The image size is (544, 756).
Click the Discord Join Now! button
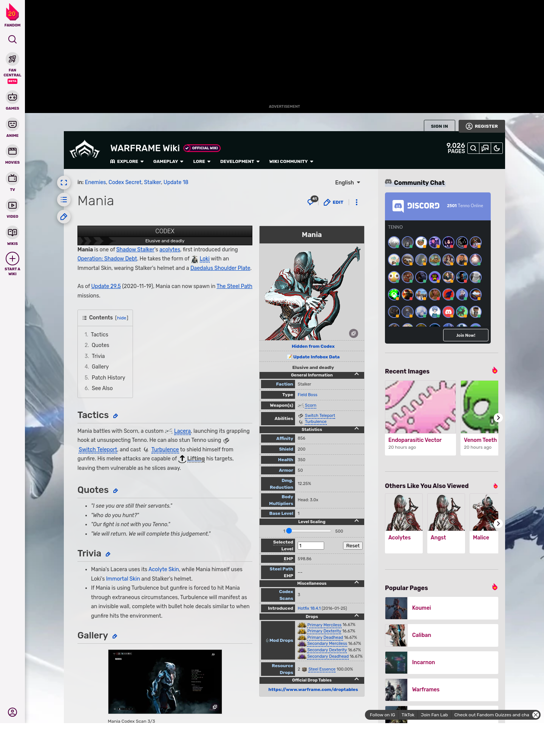pyautogui.click(x=465, y=335)
